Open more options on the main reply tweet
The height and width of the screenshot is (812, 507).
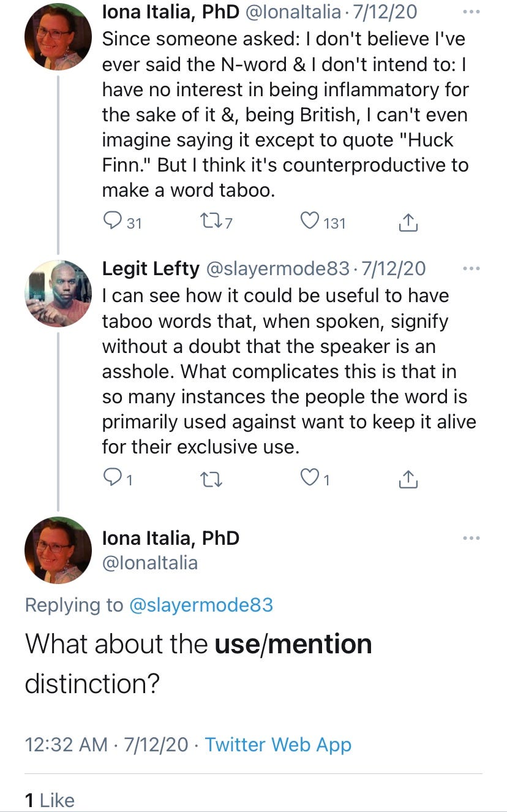[x=471, y=537]
